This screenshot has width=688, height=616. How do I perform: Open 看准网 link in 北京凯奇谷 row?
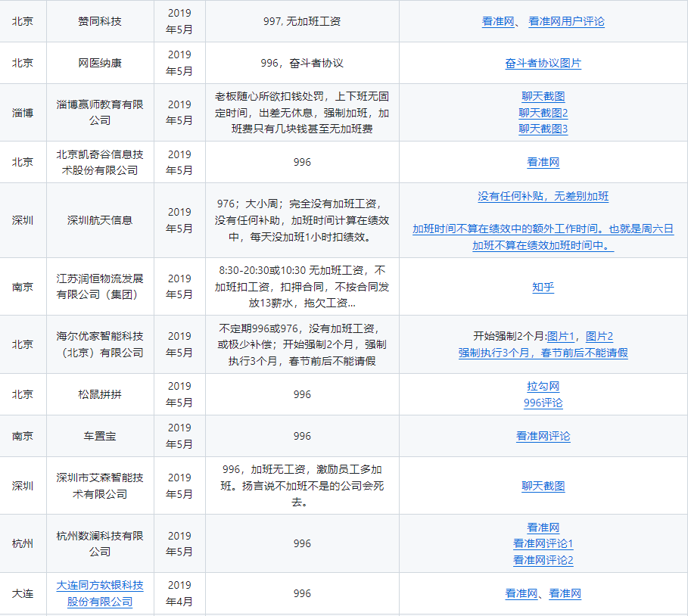[543, 163]
